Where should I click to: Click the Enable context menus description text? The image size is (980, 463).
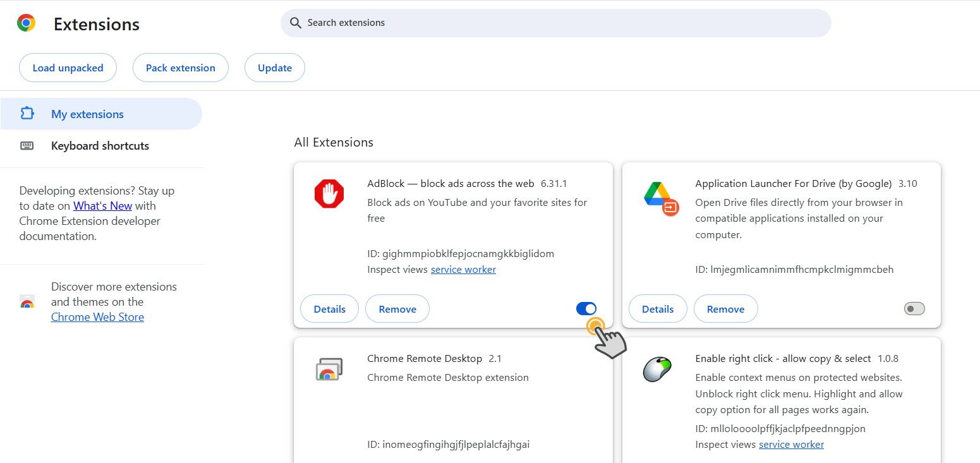point(799,394)
